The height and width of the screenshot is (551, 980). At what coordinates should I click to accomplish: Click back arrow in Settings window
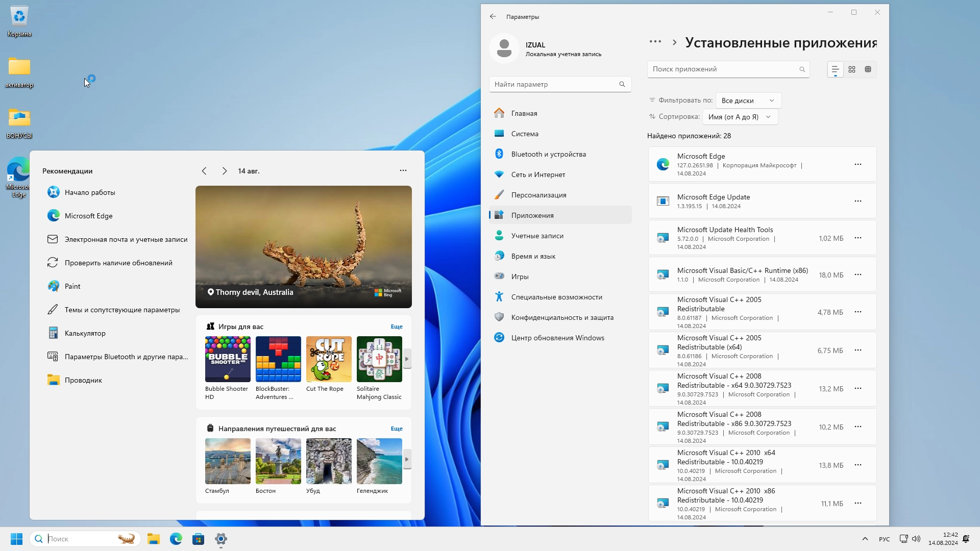(493, 16)
